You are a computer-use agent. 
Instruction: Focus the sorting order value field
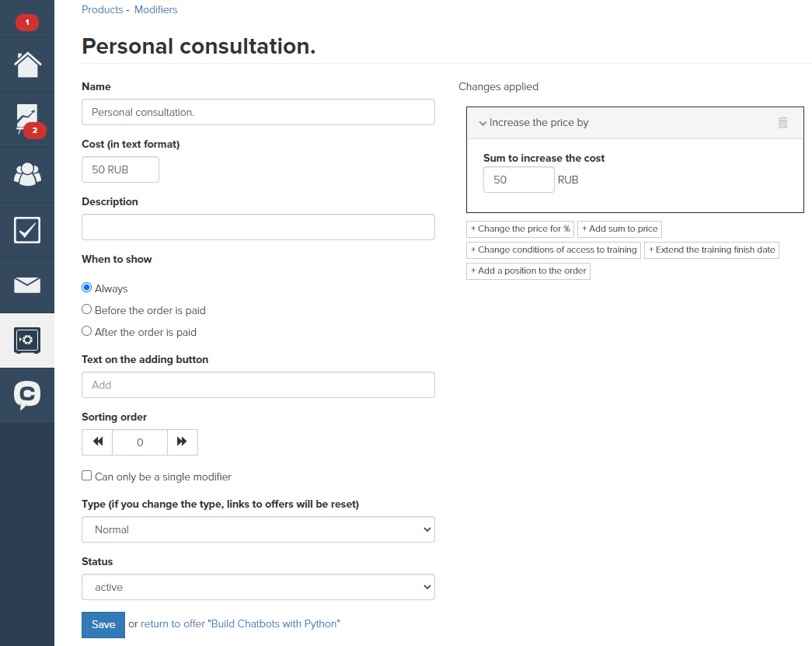tap(140, 442)
